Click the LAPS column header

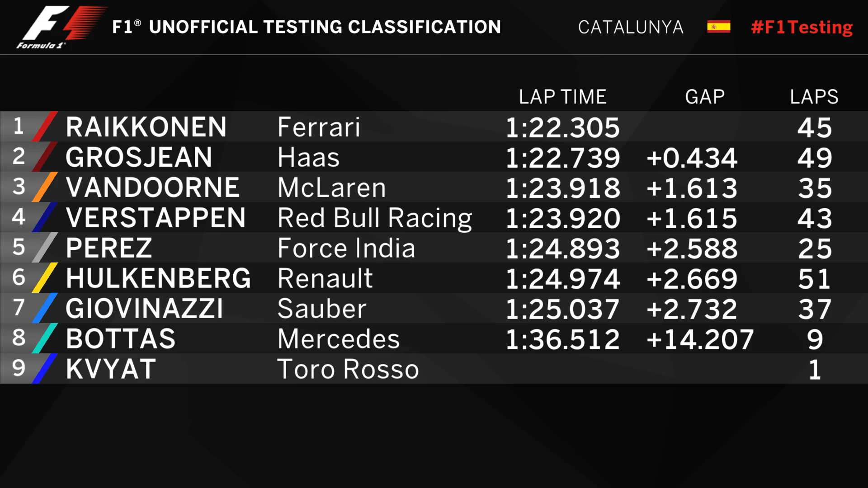pos(814,97)
